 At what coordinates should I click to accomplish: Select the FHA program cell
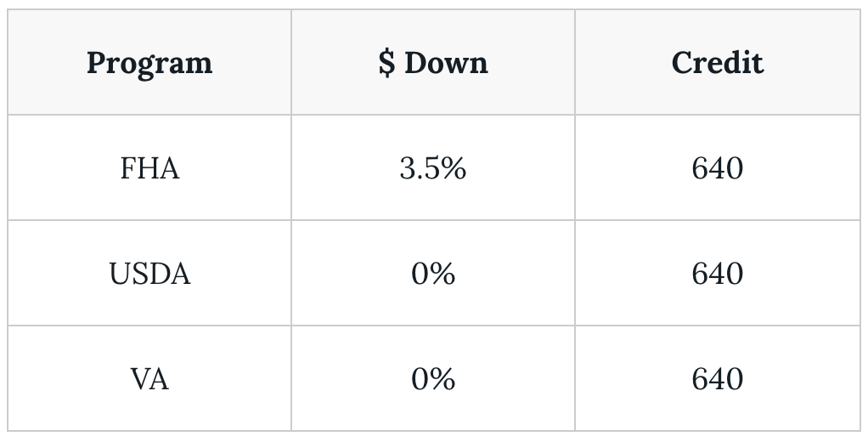pos(149,167)
